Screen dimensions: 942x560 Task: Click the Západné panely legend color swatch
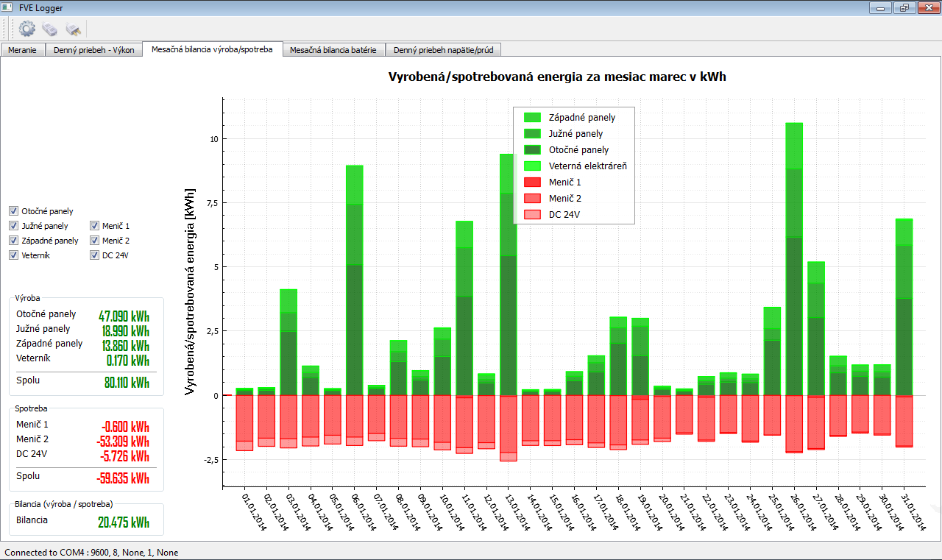532,118
